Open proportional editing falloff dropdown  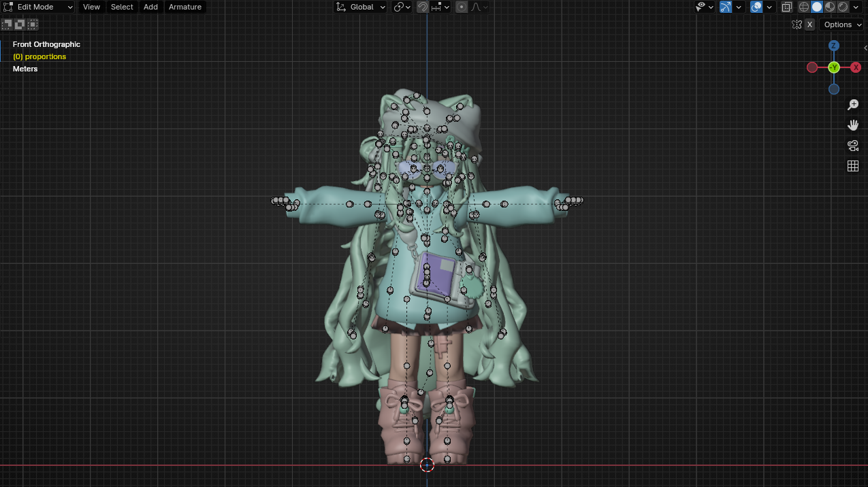pos(479,7)
